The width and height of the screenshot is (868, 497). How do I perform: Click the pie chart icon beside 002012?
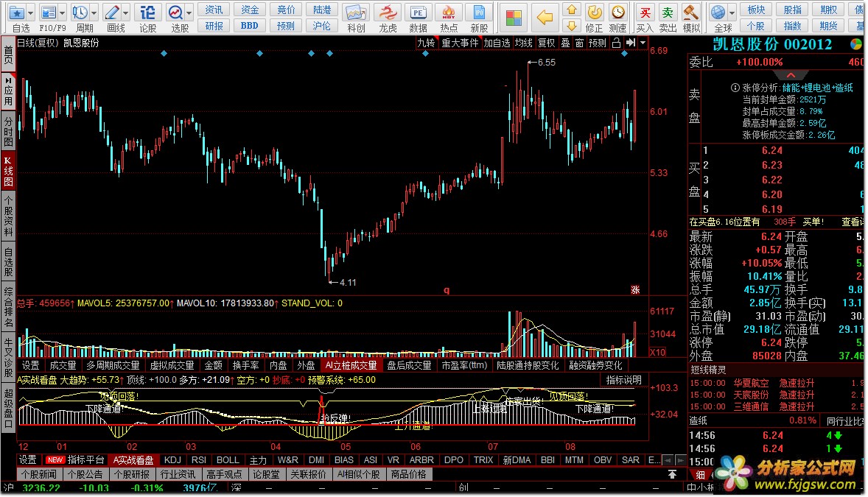point(855,44)
